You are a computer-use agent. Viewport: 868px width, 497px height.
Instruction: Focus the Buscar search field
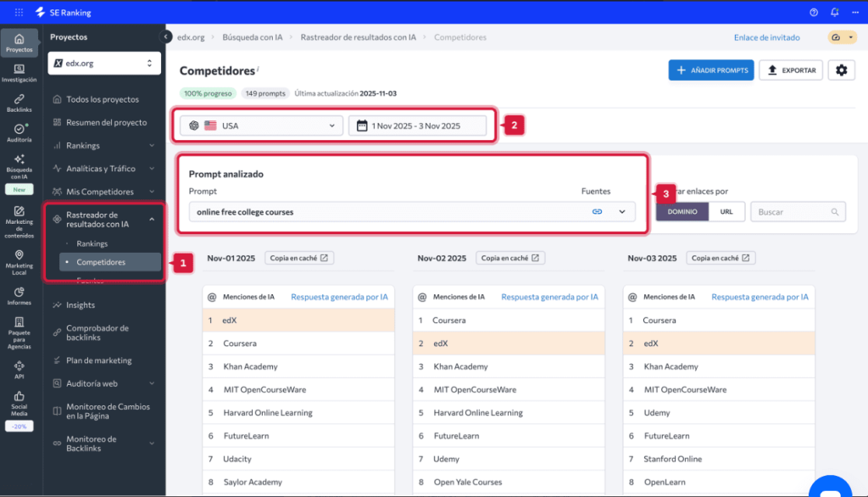[798, 212]
